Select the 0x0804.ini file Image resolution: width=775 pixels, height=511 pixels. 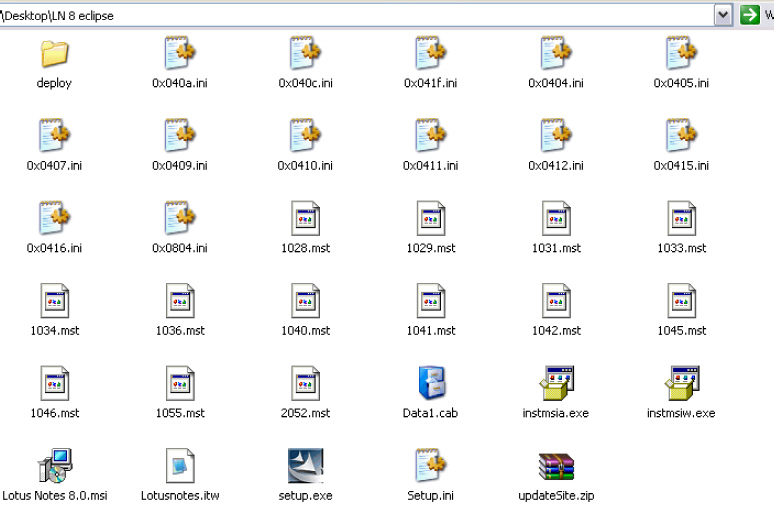pyautogui.click(x=180, y=217)
